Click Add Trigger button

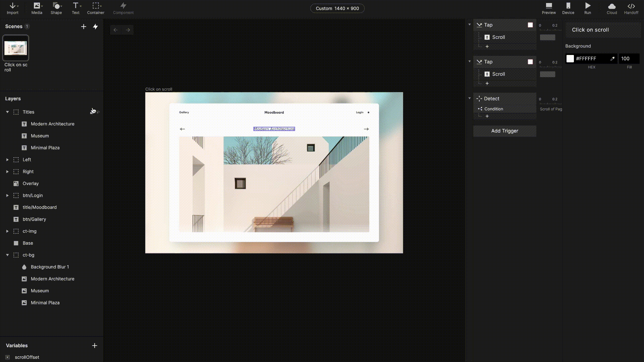coord(505,131)
